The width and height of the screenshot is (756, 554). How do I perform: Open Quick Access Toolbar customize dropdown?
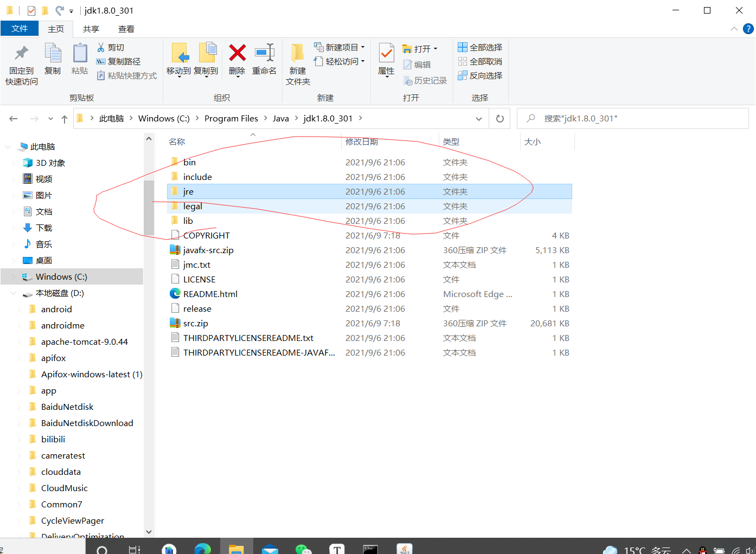[72, 11]
